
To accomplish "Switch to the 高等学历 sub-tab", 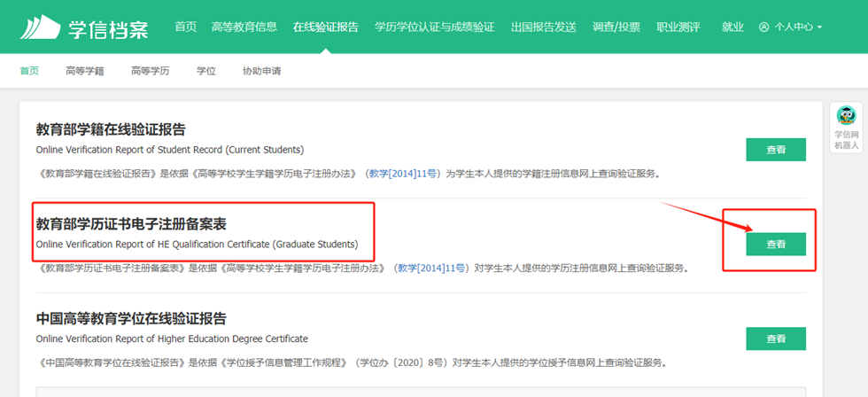I will pyautogui.click(x=150, y=71).
